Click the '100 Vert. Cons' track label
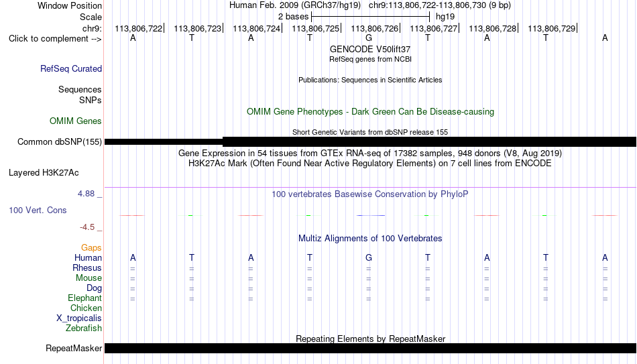The image size is (637, 364). click(38, 210)
